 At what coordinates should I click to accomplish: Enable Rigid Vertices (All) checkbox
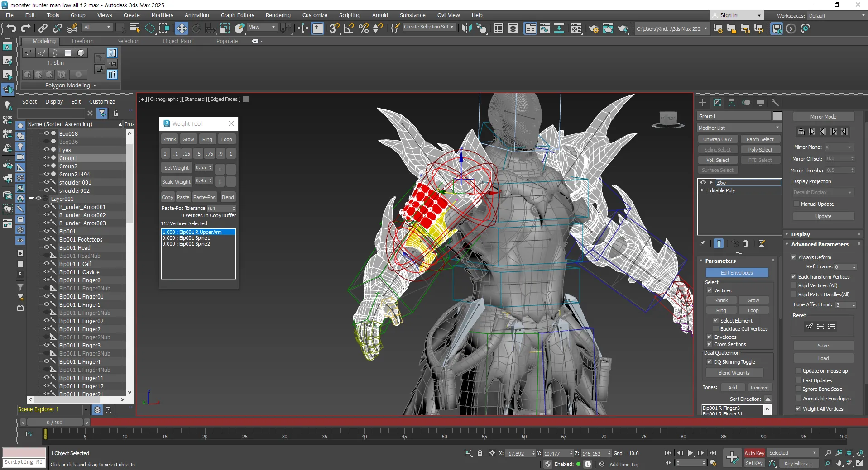(x=794, y=285)
